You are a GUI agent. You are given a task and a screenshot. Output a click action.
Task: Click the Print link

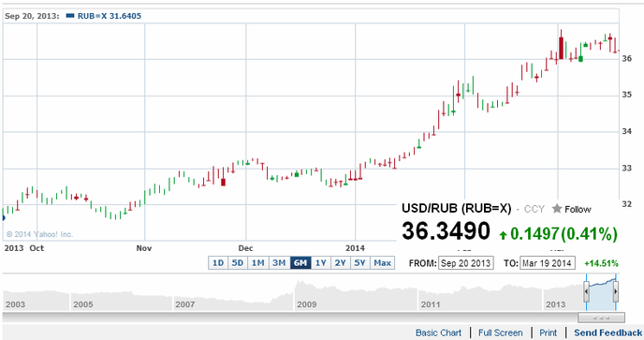point(548,333)
